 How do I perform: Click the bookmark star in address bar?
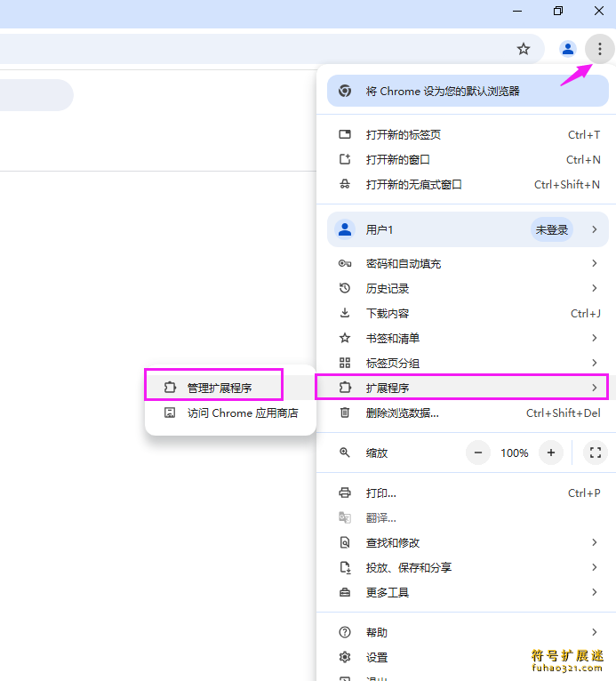coord(524,49)
